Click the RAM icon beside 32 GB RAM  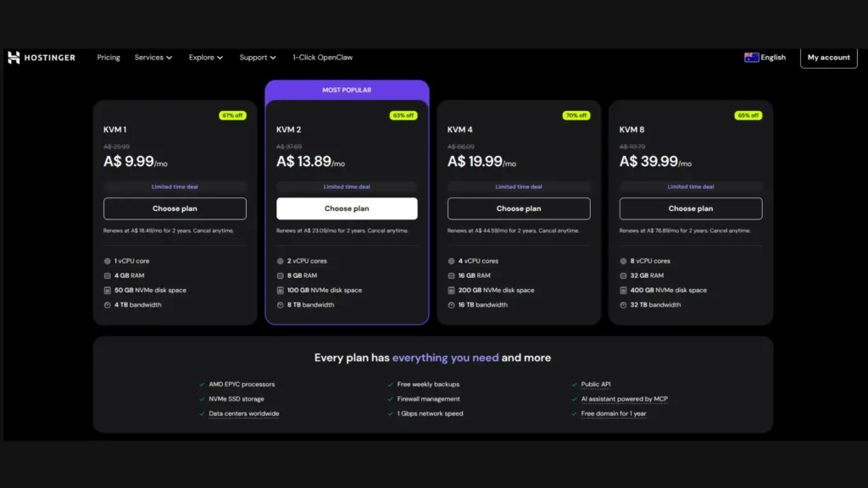click(623, 275)
